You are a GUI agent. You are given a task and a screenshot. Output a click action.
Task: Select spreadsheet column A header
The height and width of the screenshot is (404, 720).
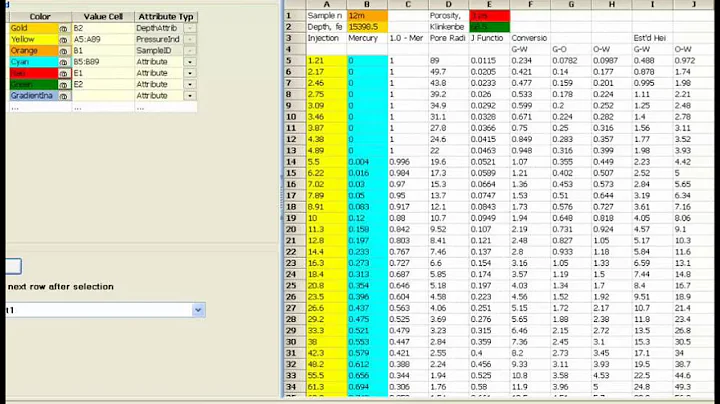coord(326,5)
